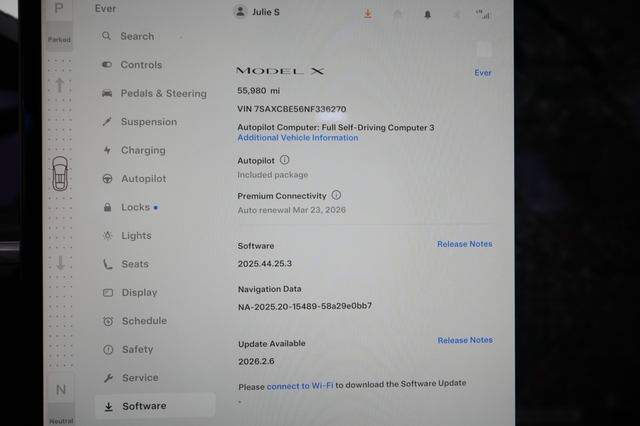Open Release Notes for current software
640x426 pixels.
coord(464,244)
